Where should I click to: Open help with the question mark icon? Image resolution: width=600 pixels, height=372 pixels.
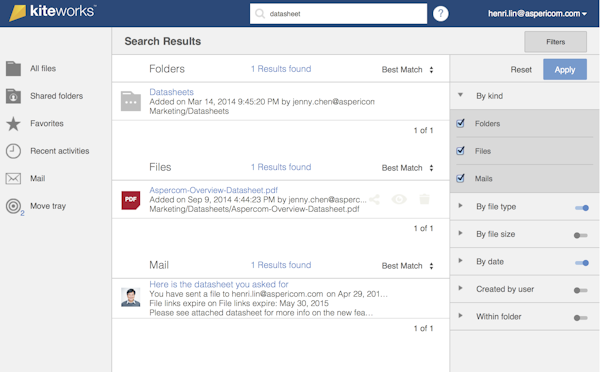point(440,14)
